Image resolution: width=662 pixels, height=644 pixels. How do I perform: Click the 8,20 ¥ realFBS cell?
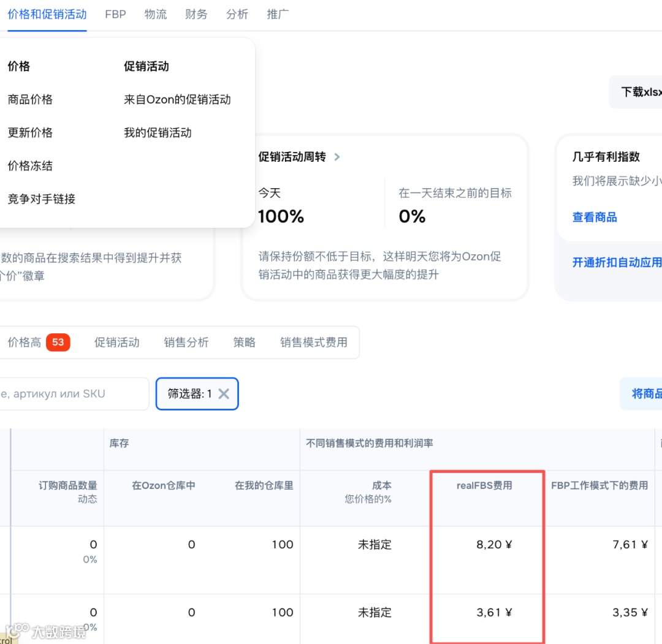tap(494, 544)
